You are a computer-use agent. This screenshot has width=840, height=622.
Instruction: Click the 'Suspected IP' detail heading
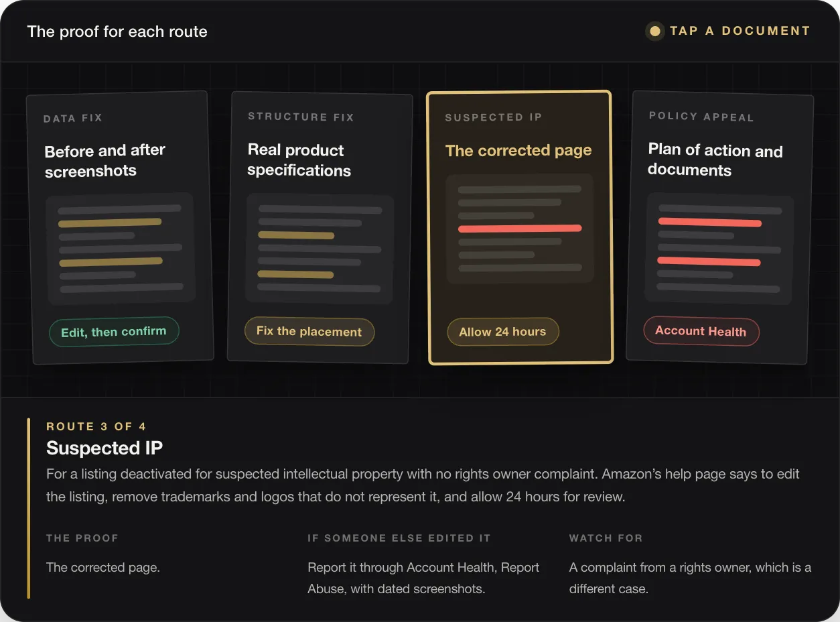pos(104,448)
